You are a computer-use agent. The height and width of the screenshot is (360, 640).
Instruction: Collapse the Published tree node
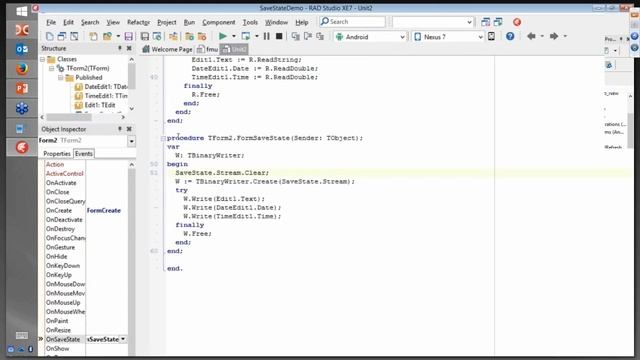(60, 78)
